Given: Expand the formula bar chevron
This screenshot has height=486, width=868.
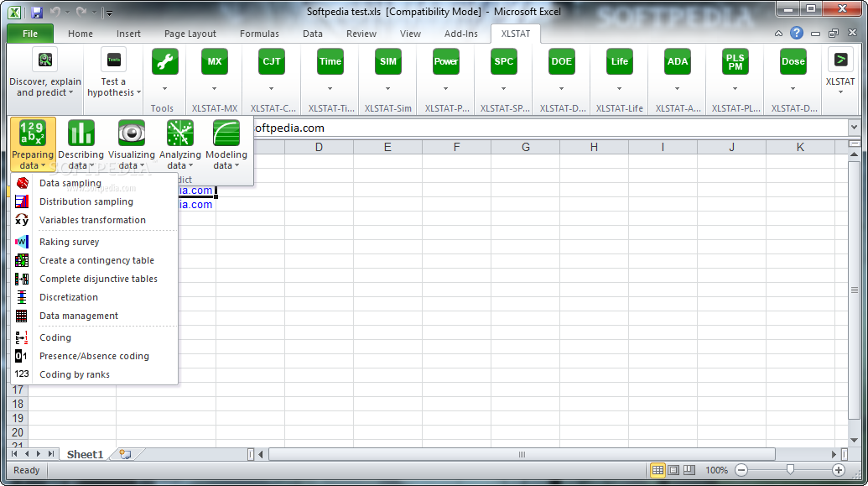Looking at the screenshot, I should pos(854,128).
